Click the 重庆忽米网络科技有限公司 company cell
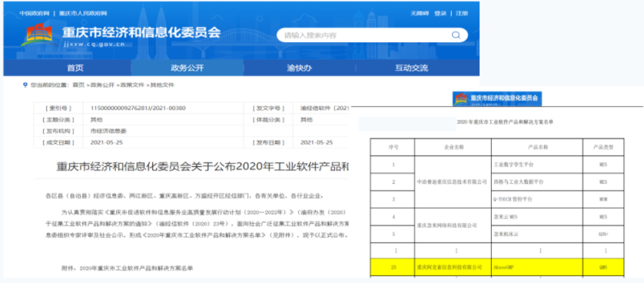 [x=453, y=225]
